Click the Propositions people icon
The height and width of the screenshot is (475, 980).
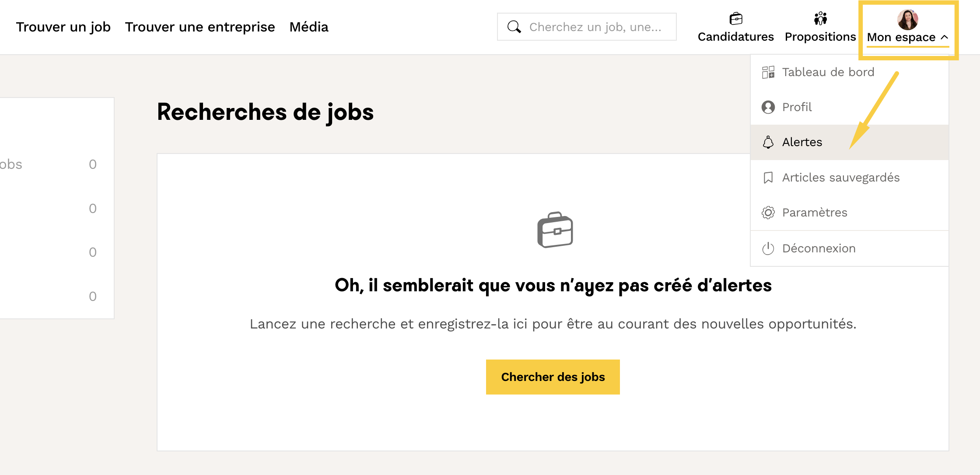pyautogui.click(x=820, y=19)
